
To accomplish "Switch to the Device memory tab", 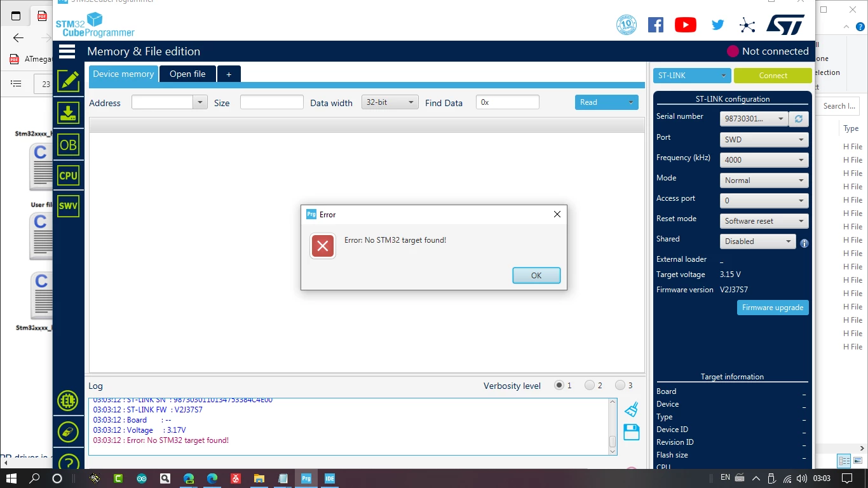I will pos(123,74).
